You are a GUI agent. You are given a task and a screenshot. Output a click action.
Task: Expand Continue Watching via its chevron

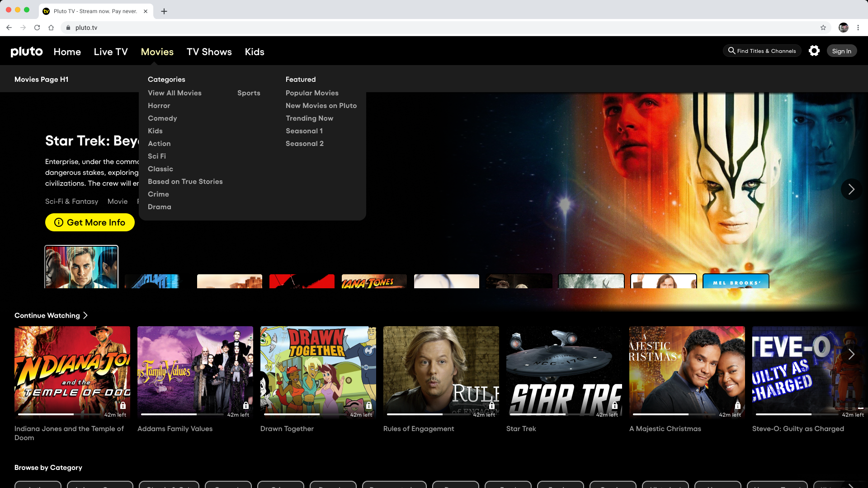point(85,315)
